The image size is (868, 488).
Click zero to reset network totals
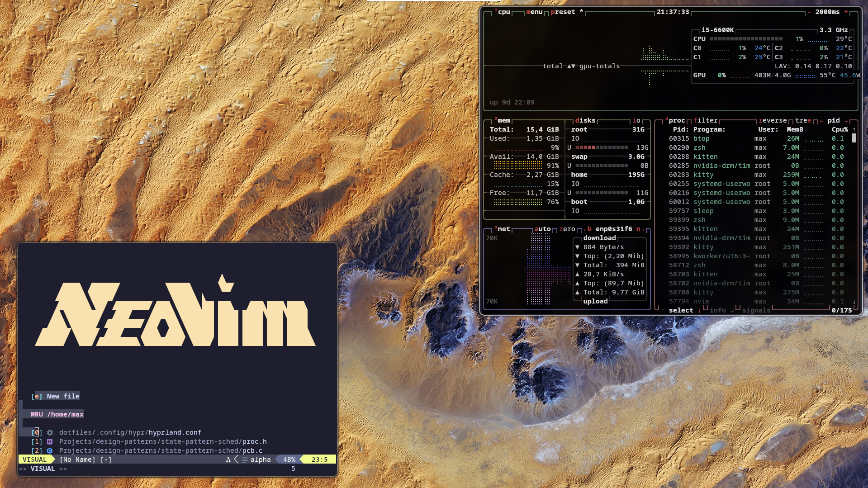tap(567, 229)
